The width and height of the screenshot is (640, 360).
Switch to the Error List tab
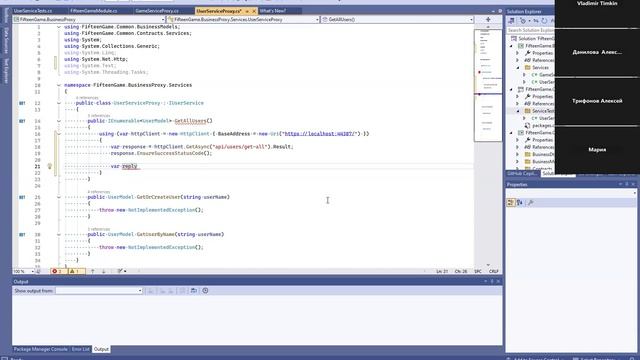point(80,349)
